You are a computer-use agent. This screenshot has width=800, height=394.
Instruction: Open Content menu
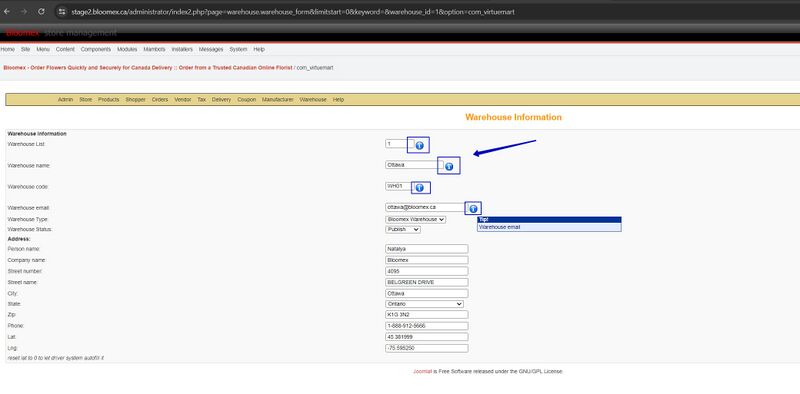click(x=65, y=50)
